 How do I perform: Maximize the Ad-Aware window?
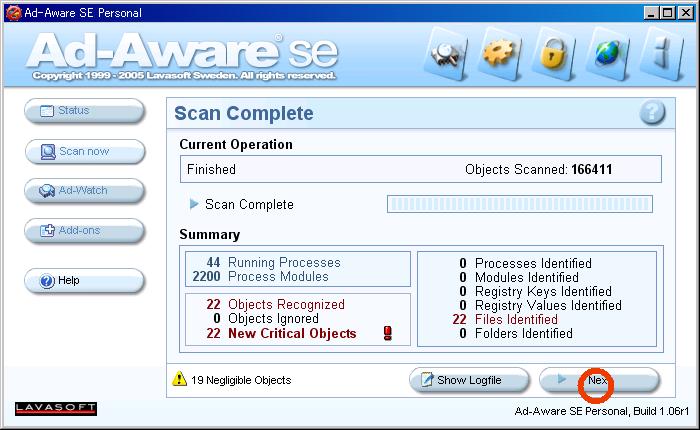[668, 13]
